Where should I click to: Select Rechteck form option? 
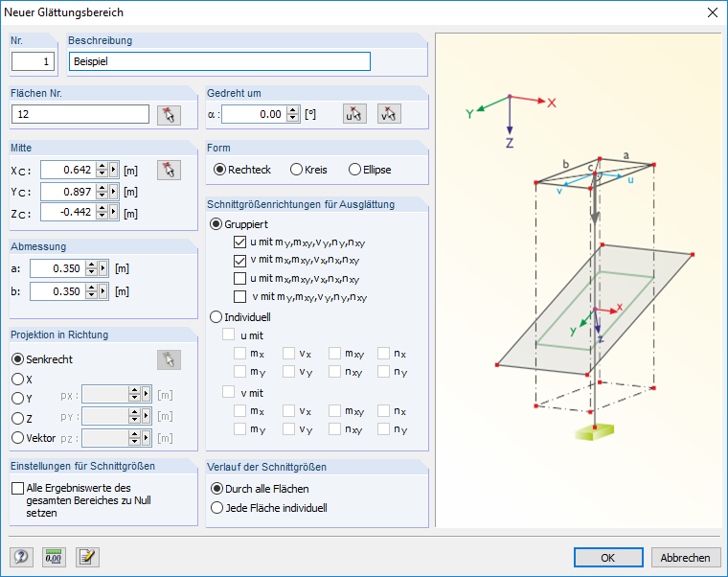[242, 170]
